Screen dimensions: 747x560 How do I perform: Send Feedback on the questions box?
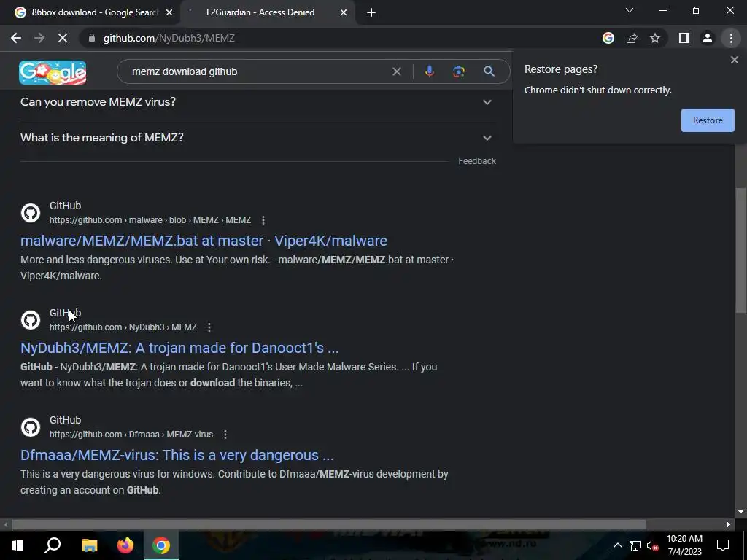[x=477, y=161]
